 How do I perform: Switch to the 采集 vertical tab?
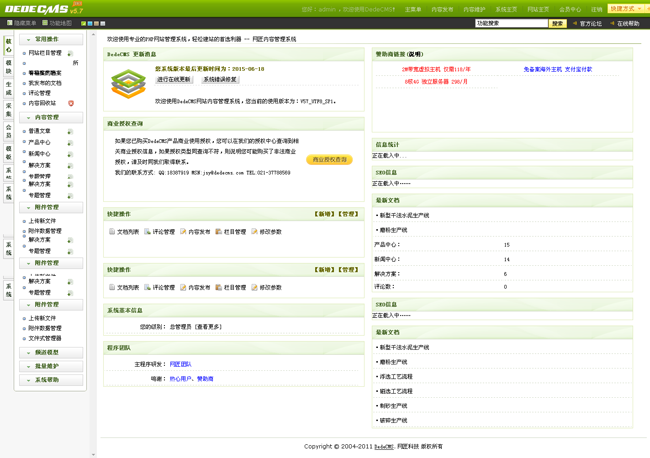(x=8, y=110)
